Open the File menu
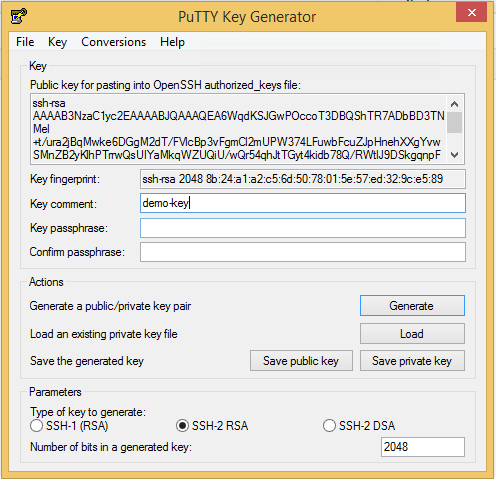 [25, 42]
